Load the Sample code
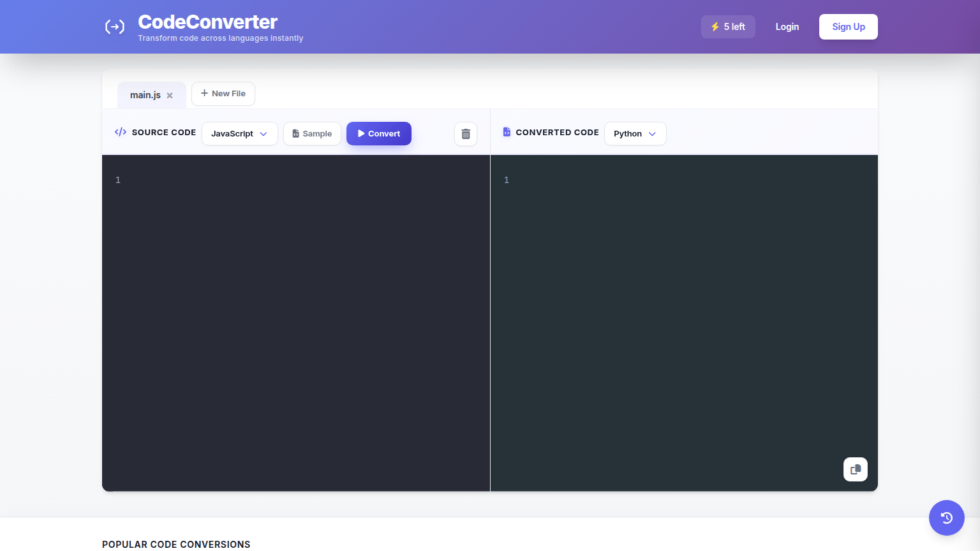 tap(312, 134)
